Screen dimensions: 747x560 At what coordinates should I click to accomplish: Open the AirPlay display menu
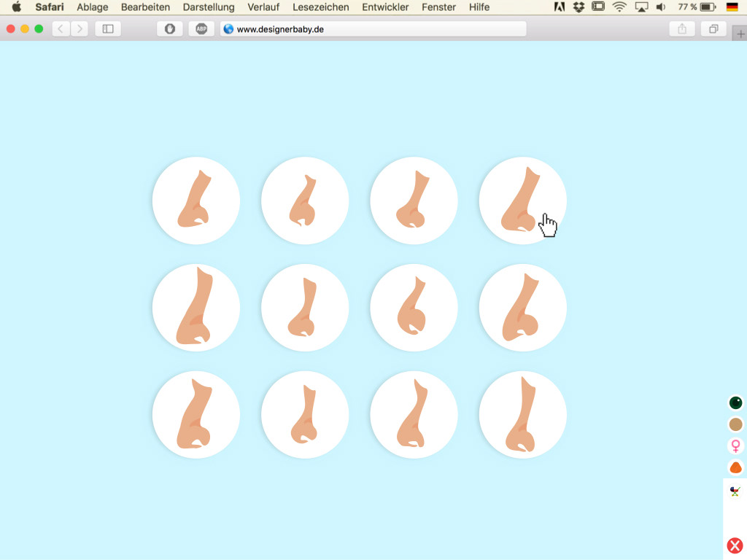[642, 7]
